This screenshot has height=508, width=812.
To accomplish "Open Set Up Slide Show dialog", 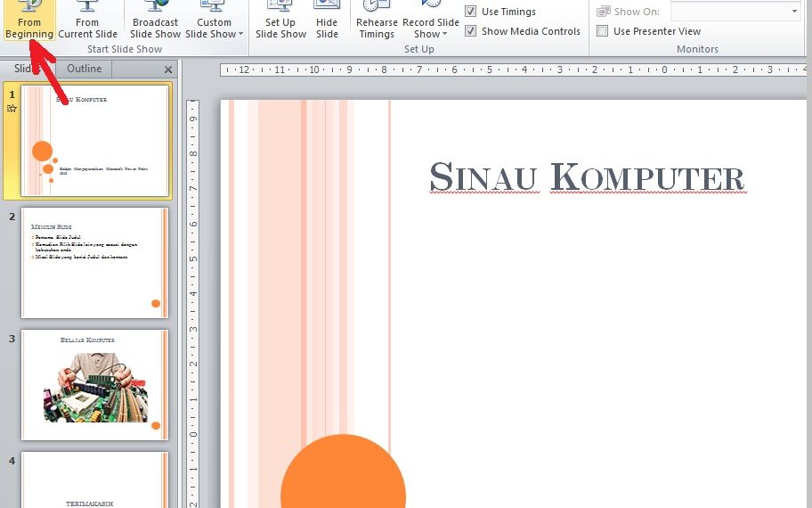I will click(280, 20).
